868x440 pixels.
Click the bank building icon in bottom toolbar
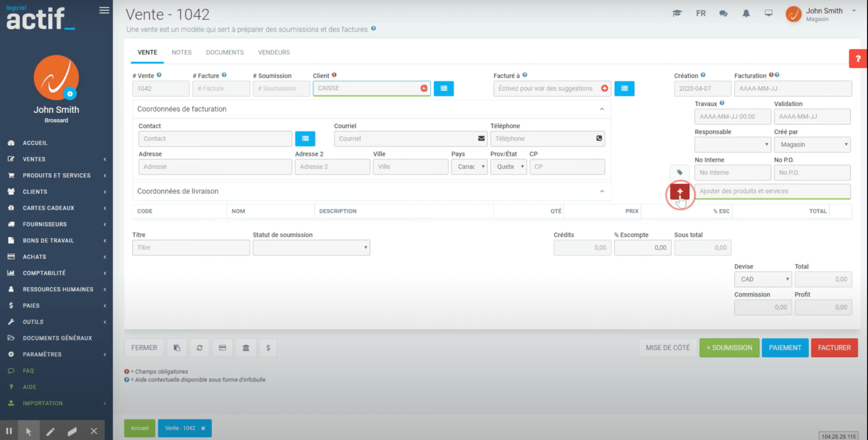246,348
